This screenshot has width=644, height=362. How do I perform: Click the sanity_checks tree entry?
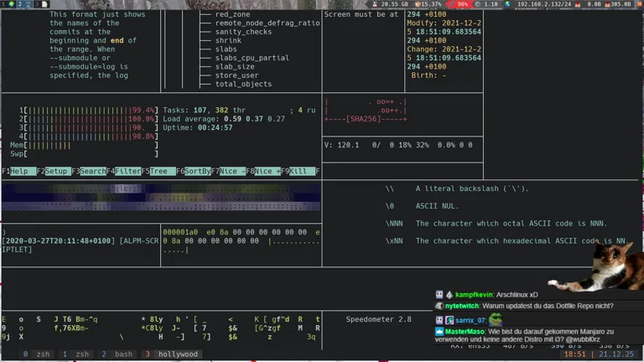point(243,32)
